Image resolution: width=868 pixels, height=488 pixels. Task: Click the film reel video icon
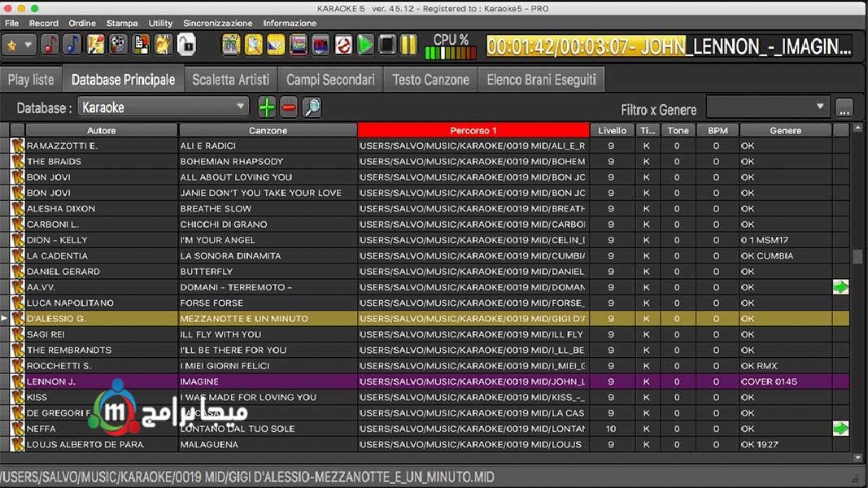click(118, 45)
